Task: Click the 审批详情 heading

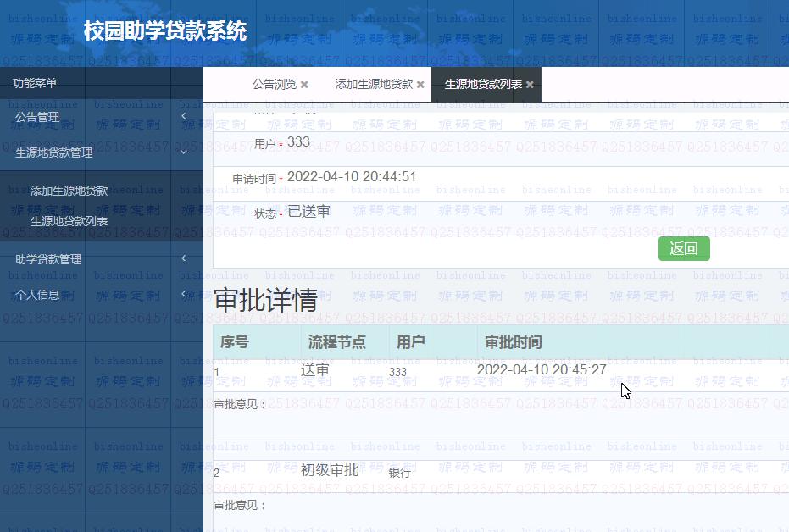Action: click(266, 300)
